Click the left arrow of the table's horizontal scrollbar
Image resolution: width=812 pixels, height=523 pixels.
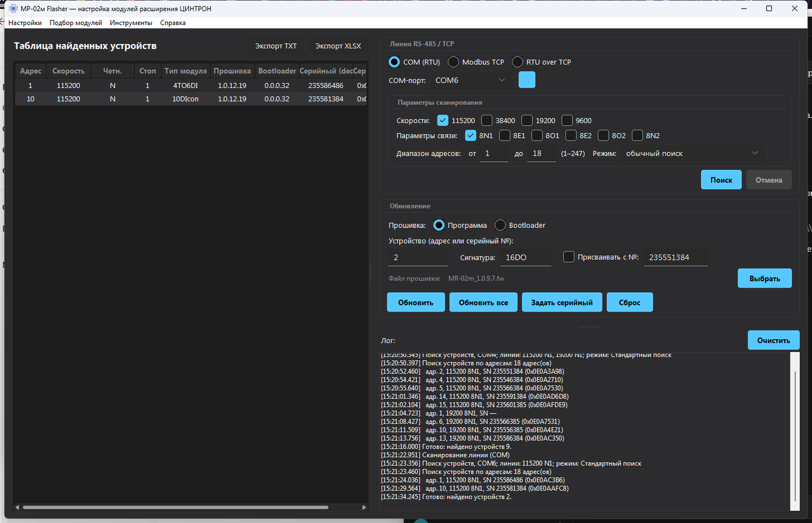pyautogui.click(x=17, y=507)
